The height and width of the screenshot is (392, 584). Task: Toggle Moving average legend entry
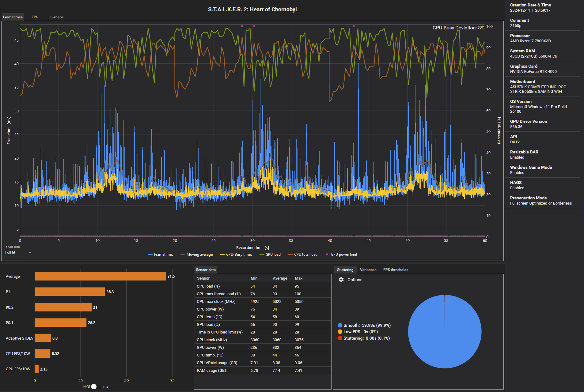[x=196, y=254]
